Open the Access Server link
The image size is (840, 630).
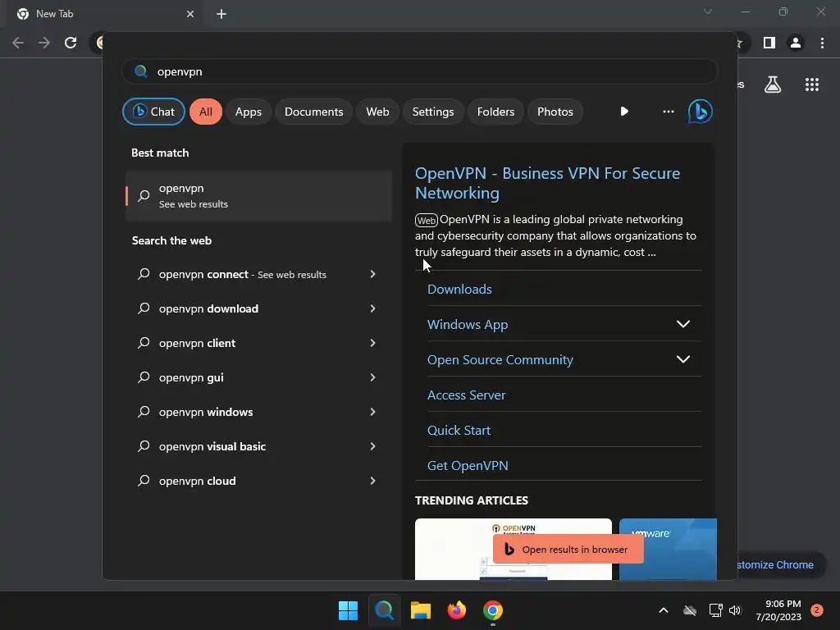click(x=467, y=395)
